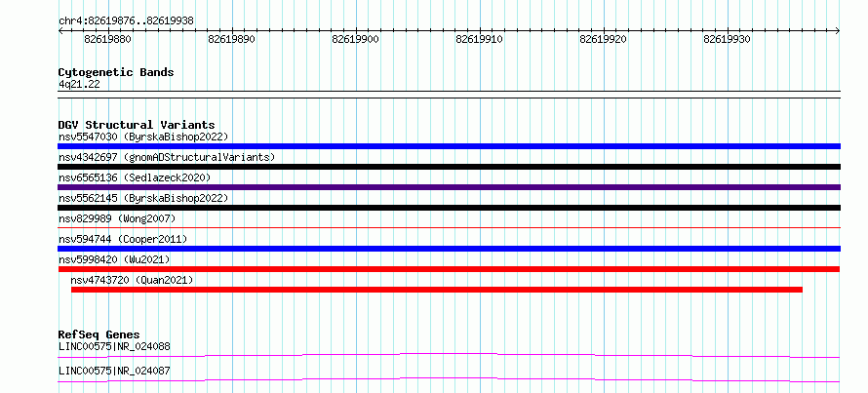Viewport: 868px width, 393px height.
Task: Click the blue bar for nsv5547030
Action: coord(449,146)
